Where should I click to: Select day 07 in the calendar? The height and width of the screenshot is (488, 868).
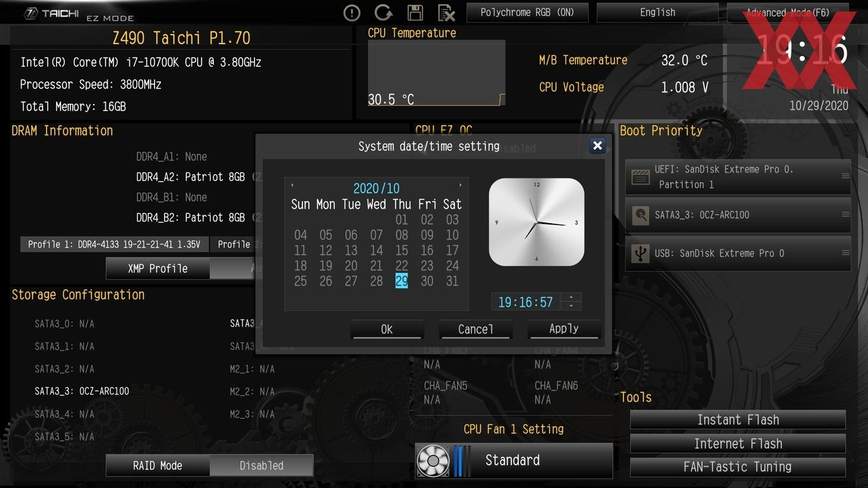click(x=377, y=235)
